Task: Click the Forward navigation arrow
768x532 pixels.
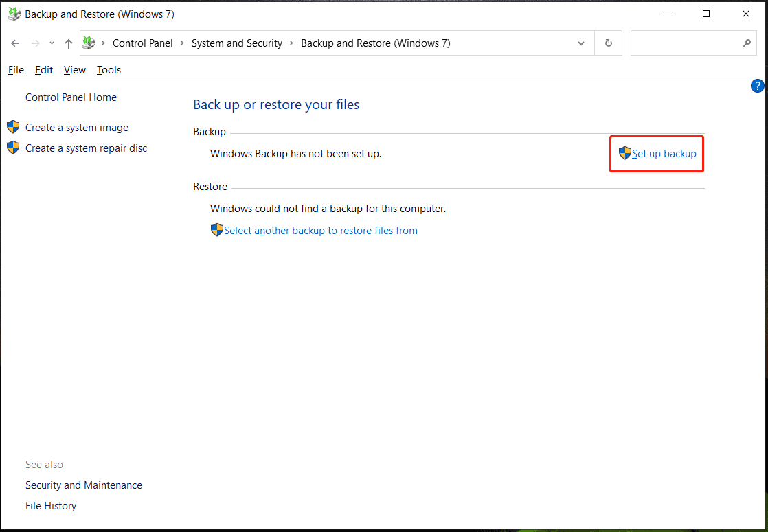Action: point(35,43)
